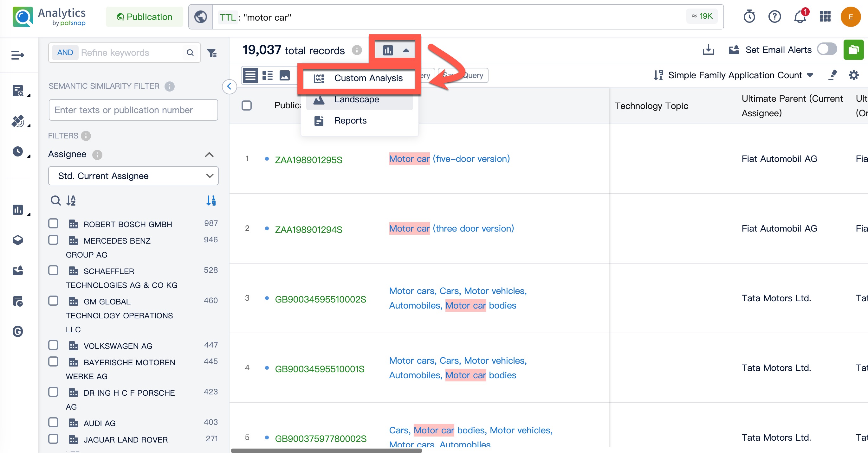Image resolution: width=868 pixels, height=453 pixels.
Task: Click the filter funnel icon
Action: (x=212, y=53)
